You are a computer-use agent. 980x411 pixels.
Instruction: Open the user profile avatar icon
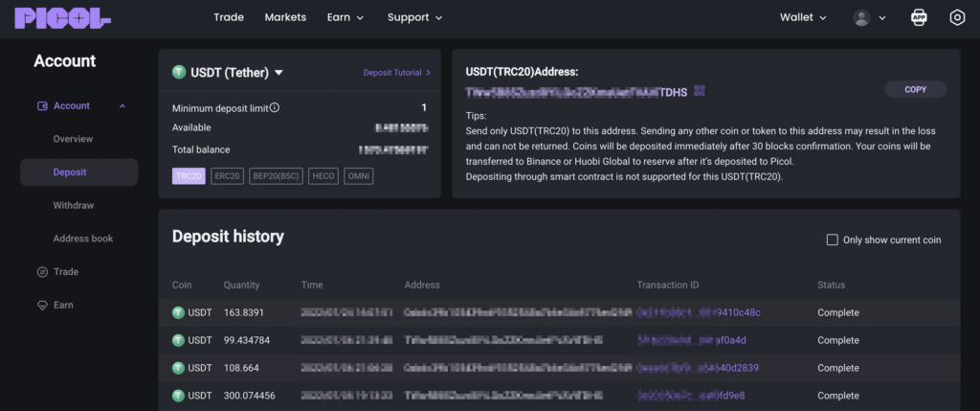coord(862,17)
